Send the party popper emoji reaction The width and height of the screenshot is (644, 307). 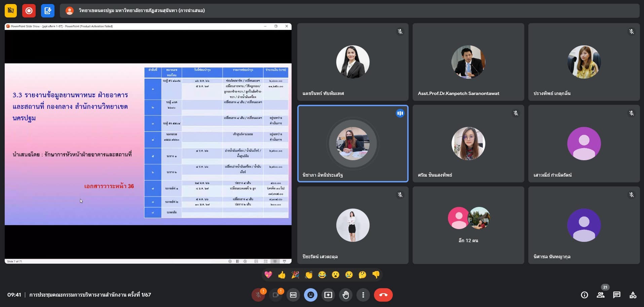point(295,275)
